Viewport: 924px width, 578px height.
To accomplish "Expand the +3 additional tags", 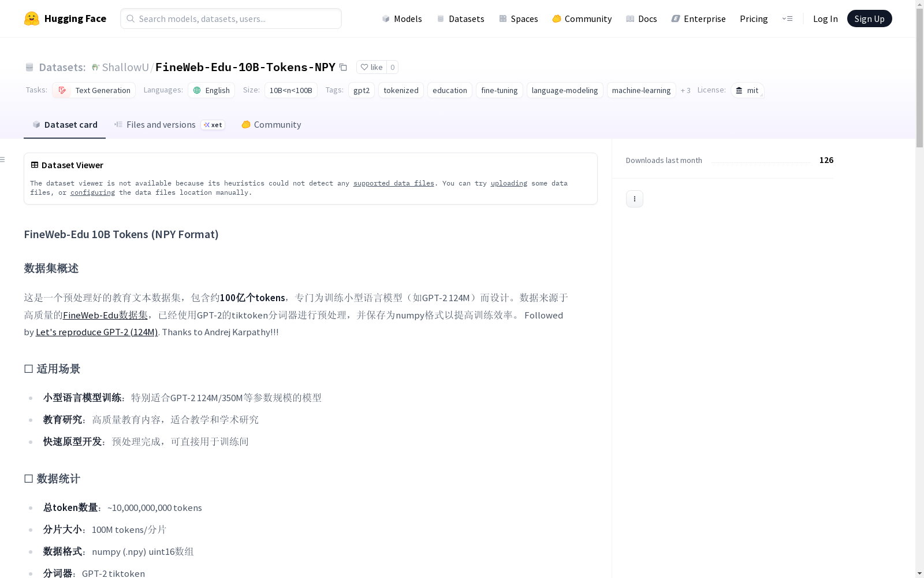I will (685, 90).
